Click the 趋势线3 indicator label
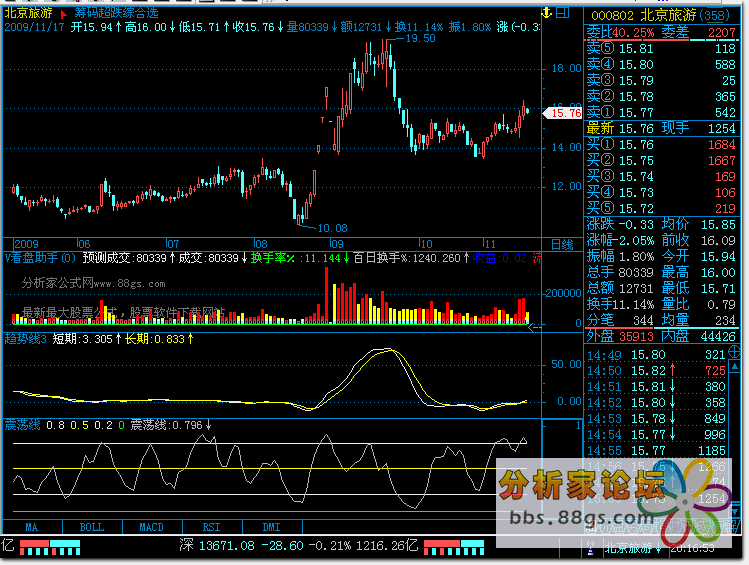The image size is (749, 565). [25, 339]
